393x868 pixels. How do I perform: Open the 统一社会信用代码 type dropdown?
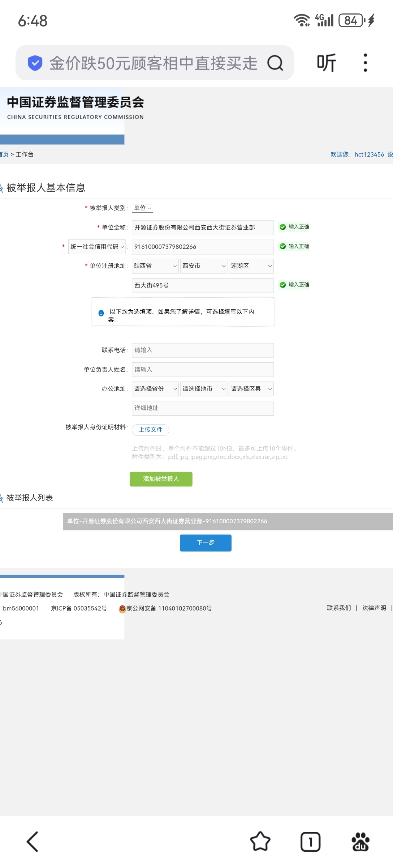coord(97,247)
